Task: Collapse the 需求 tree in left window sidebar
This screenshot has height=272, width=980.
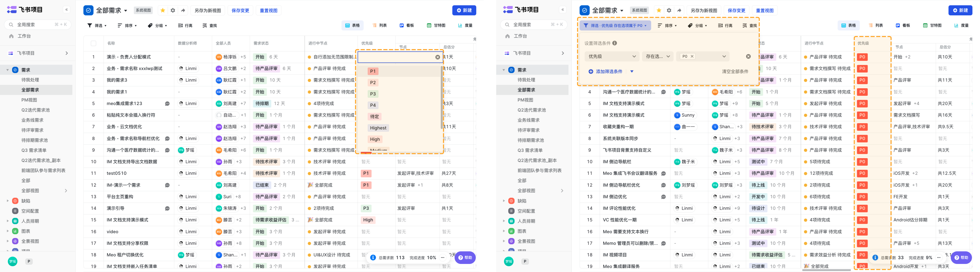Action: click(8, 70)
